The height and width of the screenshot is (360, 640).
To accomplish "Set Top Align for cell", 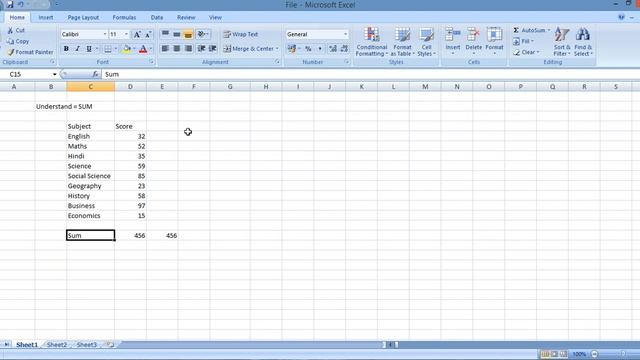I will pyautogui.click(x=165, y=34).
